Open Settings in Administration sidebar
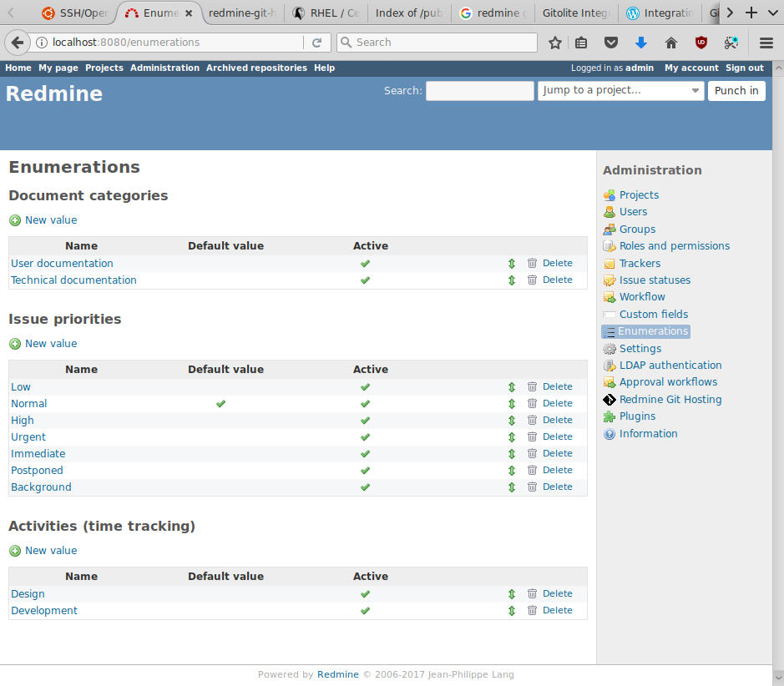The height and width of the screenshot is (686, 784). pos(640,349)
